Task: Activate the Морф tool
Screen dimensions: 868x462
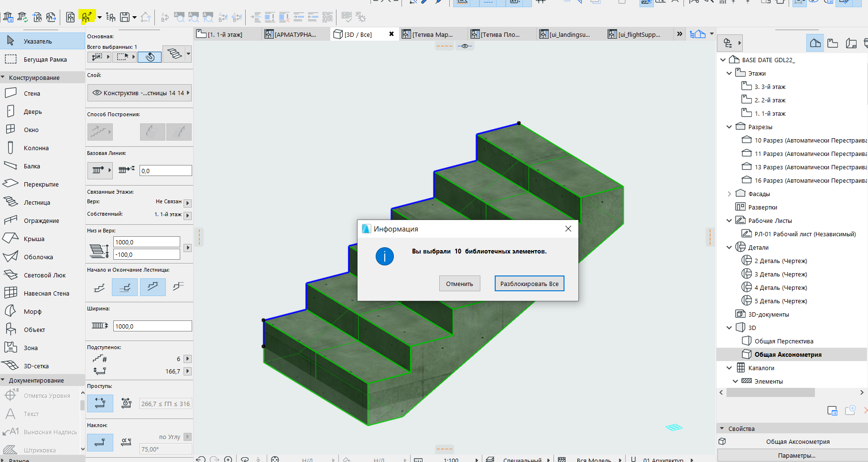Action: 43,311
